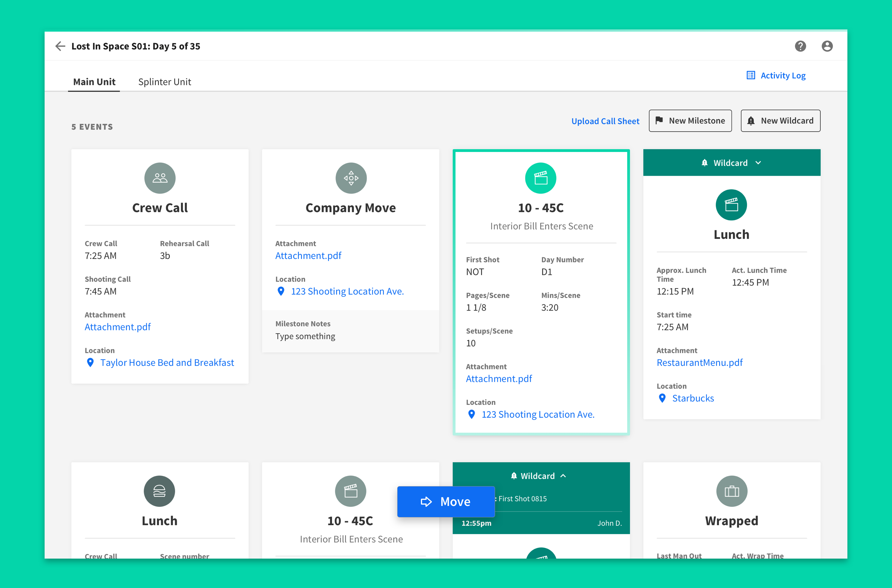The image size is (892, 588).
Task: Expand the Wildcard dropdown on the Lunch card
Action: (758, 163)
